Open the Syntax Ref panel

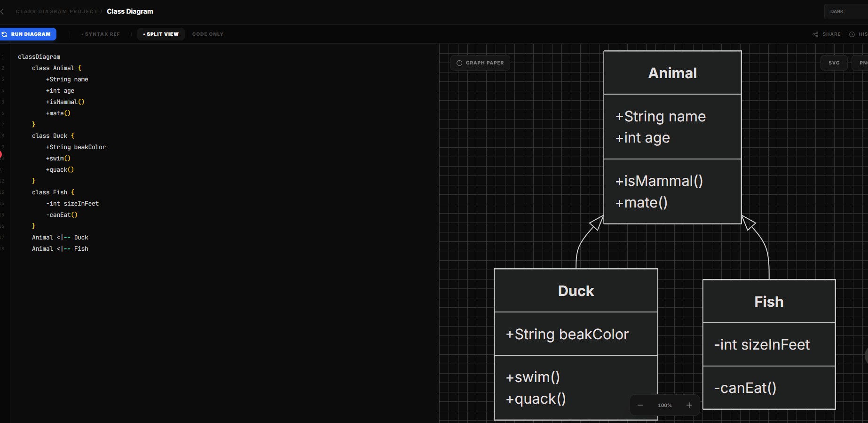[101, 34]
